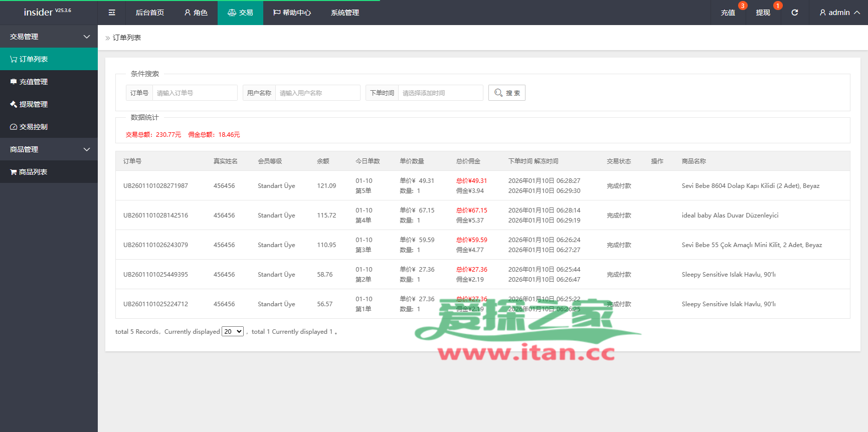Open 充值 notifications with badge 3
This screenshot has width=868, height=432.
point(728,13)
